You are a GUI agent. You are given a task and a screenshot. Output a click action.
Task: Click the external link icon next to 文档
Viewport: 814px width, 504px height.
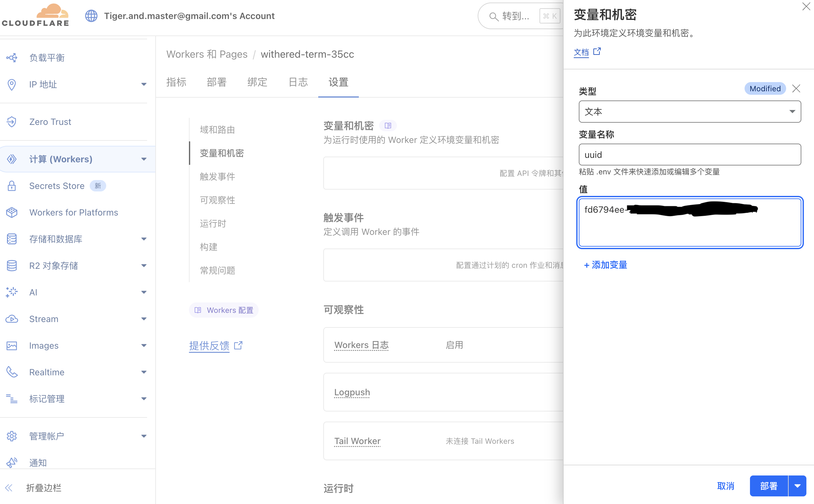click(x=597, y=51)
